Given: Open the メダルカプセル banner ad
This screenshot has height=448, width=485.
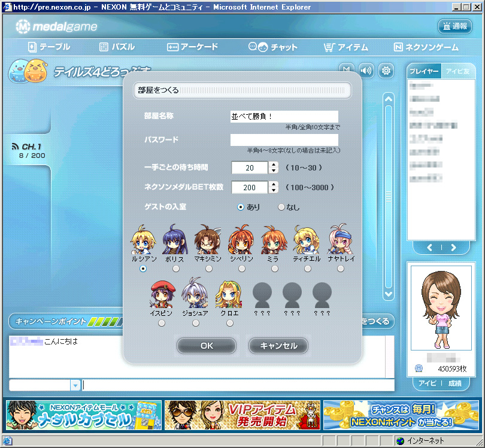Looking at the screenshot, I should (x=84, y=415).
